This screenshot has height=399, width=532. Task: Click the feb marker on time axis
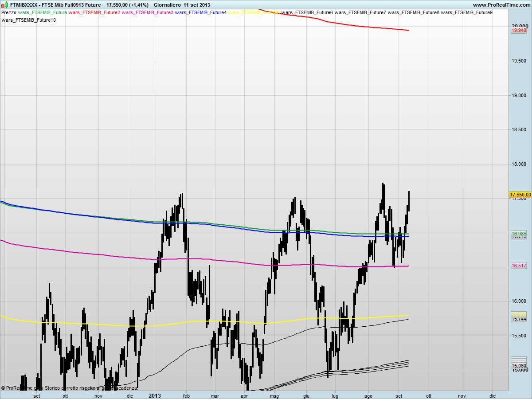tap(186, 395)
